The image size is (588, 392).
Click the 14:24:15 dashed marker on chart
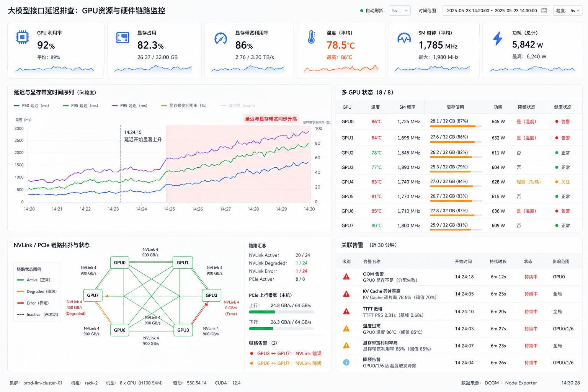120,163
